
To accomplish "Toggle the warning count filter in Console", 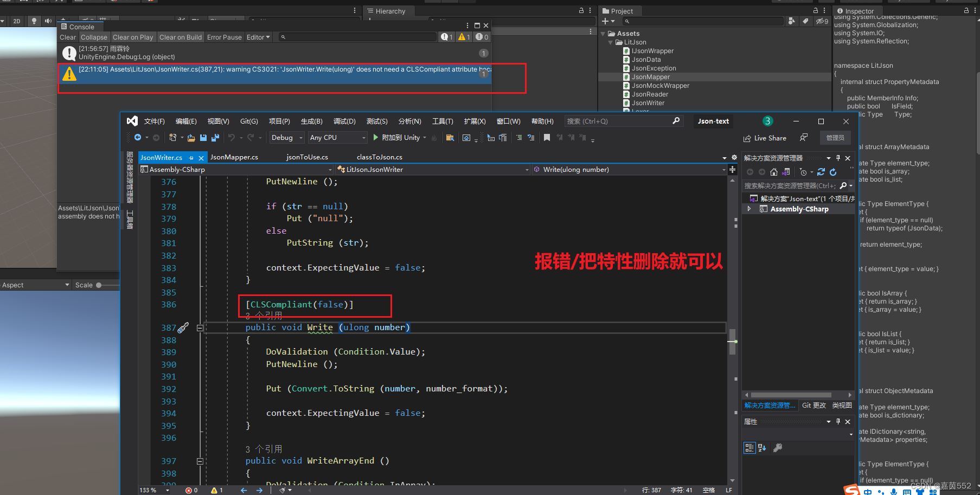I will (x=464, y=37).
